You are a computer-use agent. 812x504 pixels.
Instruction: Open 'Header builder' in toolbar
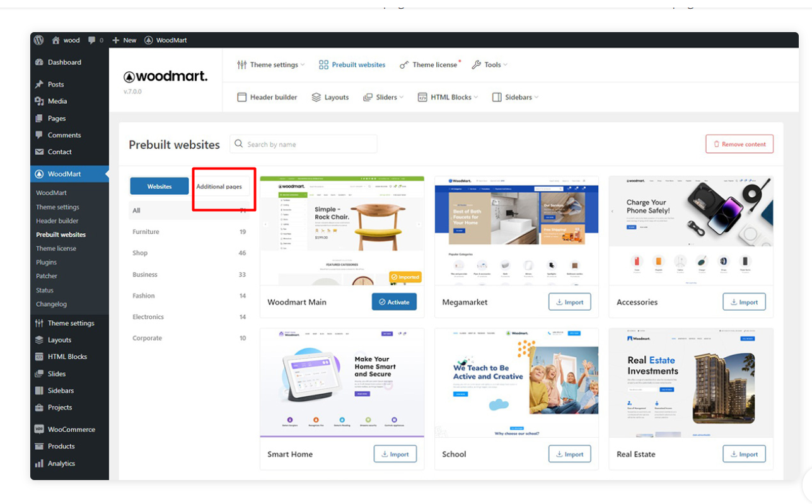pyautogui.click(x=267, y=98)
